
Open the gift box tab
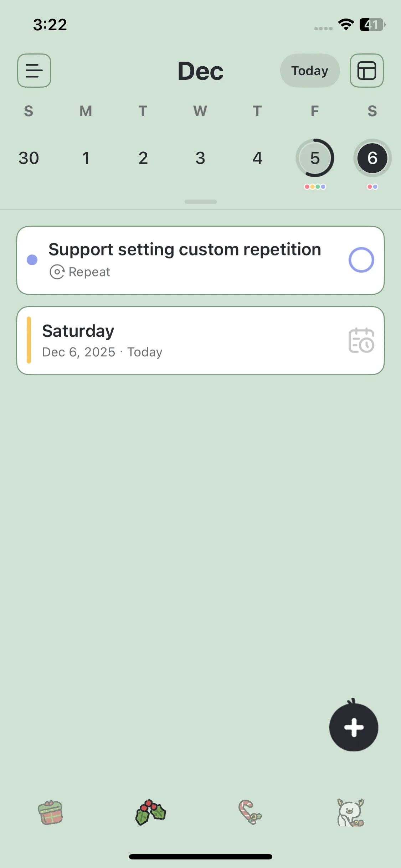coord(51,813)
